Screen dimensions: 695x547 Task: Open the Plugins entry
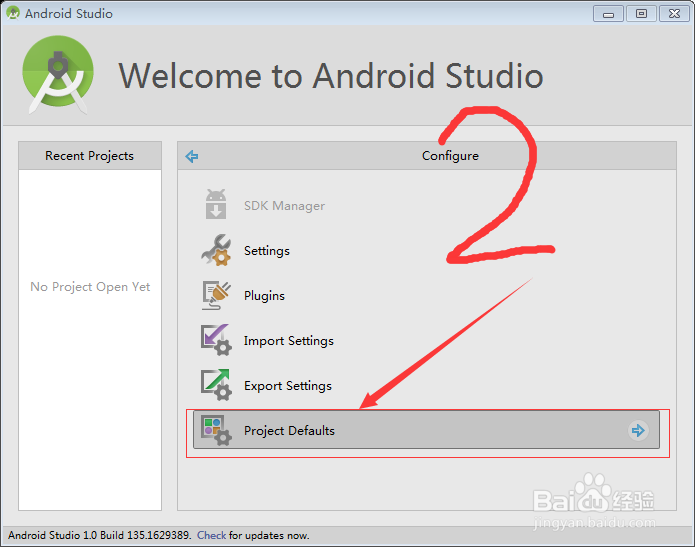click(x=264, y=296)
